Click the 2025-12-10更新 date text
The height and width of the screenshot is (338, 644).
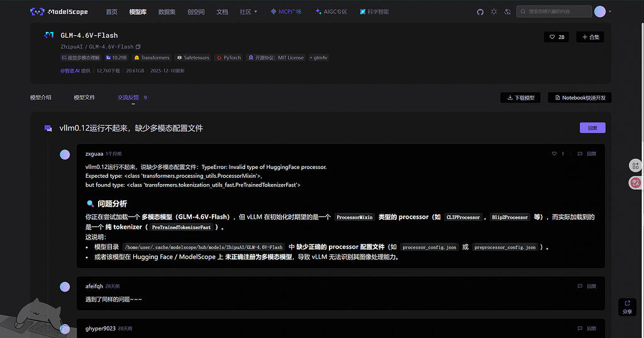pos(167,71)
